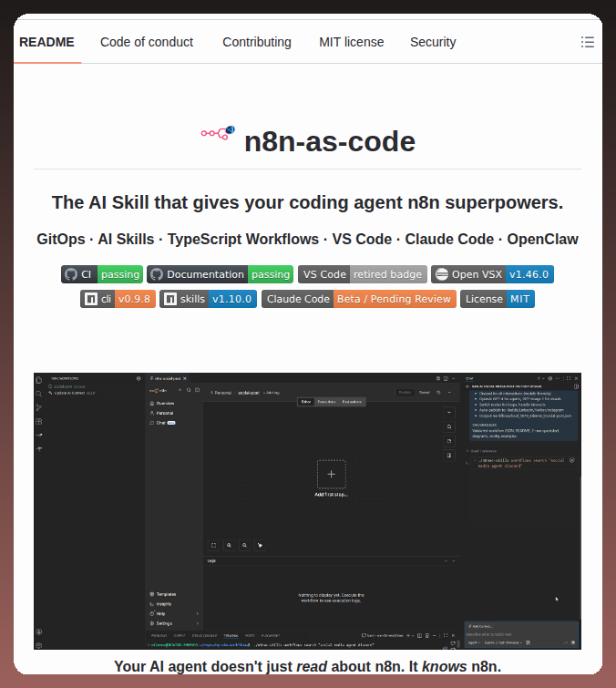Open the License MIT badge

[498, 299]
